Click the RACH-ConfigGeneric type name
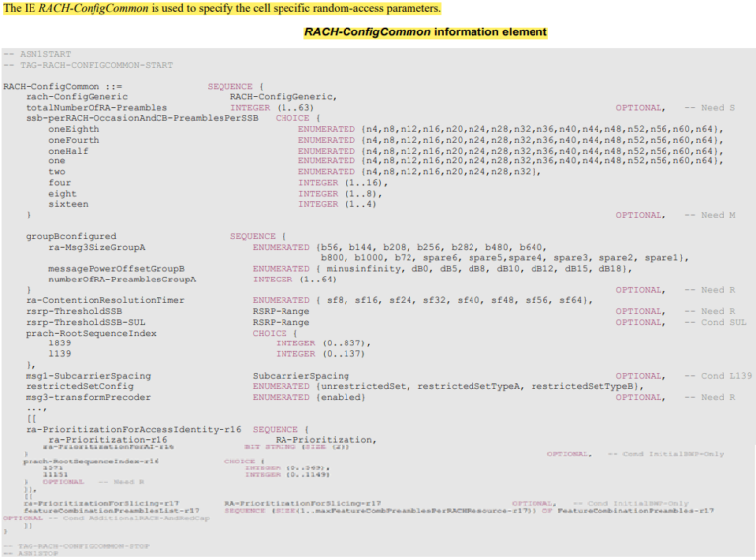This screenshot has width=756, height=560. point(283,96)
